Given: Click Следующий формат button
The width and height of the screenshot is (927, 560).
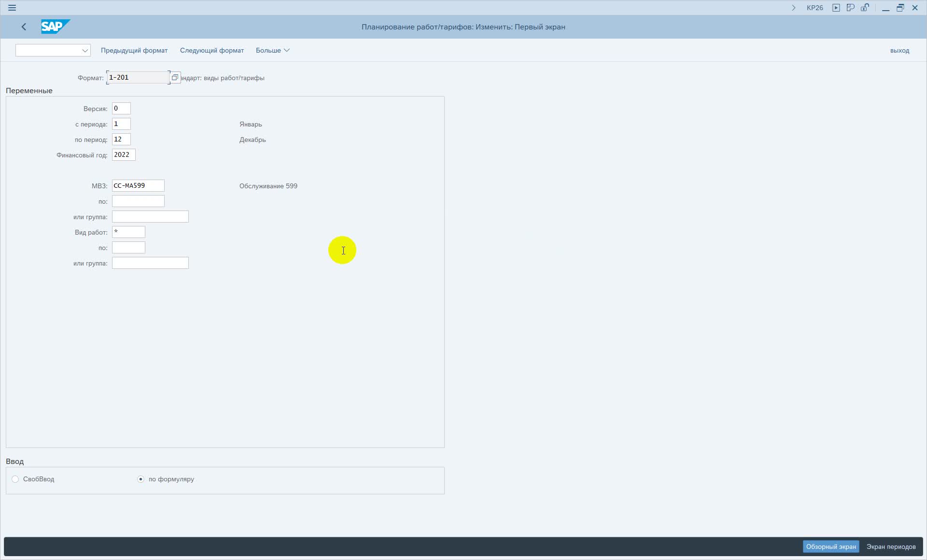Looking at the screenshot, I should coord(212,50).
